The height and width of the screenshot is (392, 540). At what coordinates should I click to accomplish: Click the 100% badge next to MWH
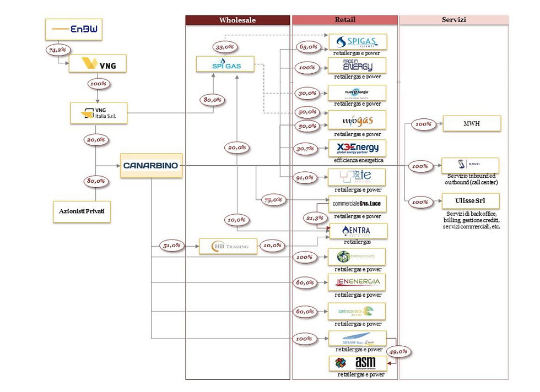(x=423, y=124)
